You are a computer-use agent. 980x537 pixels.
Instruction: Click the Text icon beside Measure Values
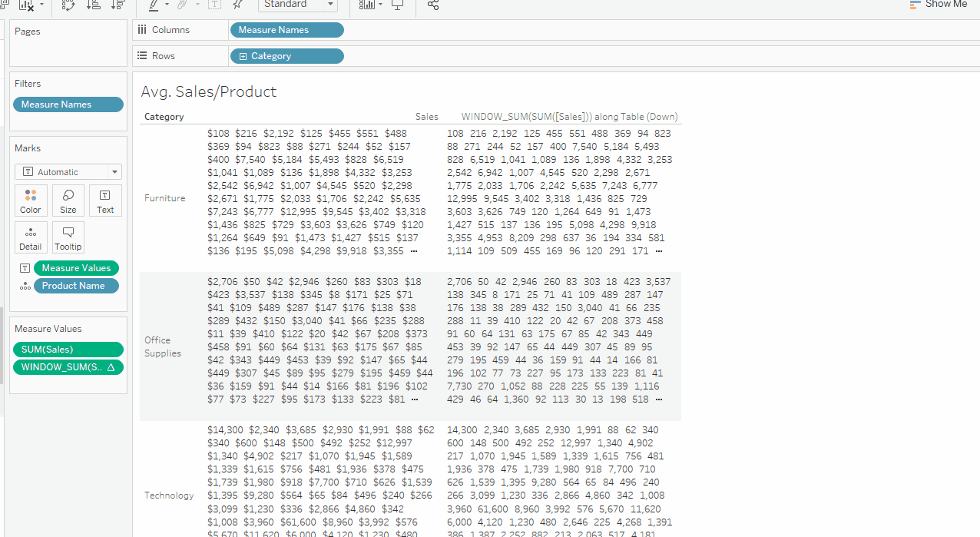pyautogui.click(x=25, y=268)
